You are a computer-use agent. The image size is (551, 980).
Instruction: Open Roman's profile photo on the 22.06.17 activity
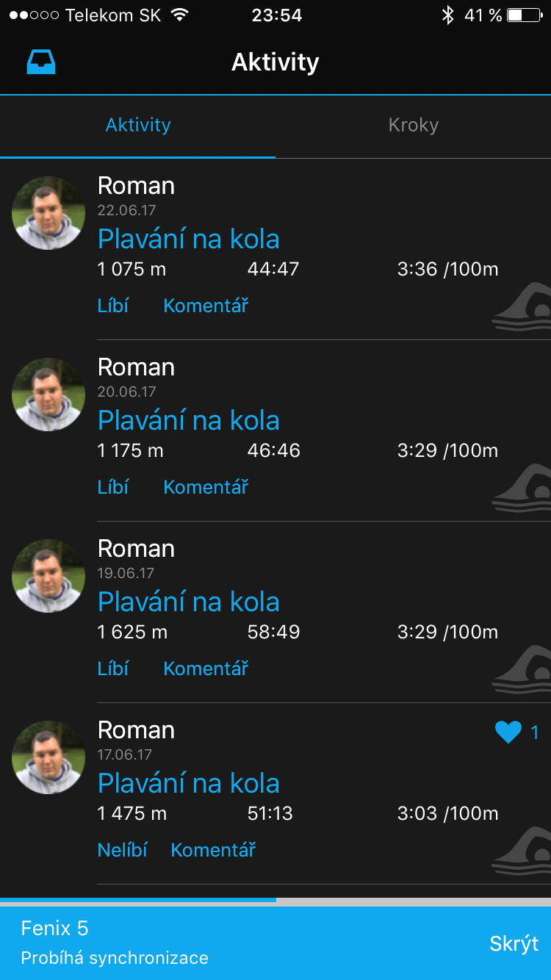(48, 213)
